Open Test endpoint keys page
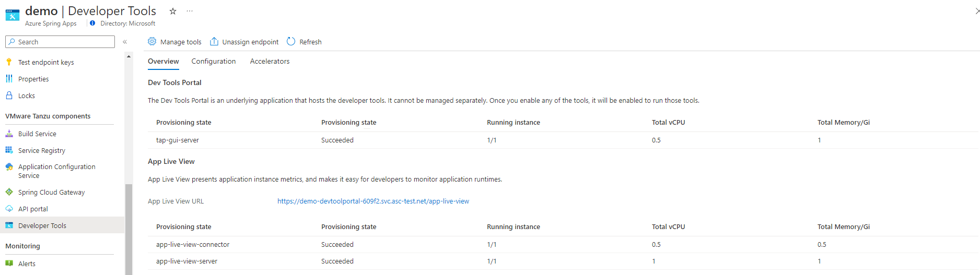 click(46, 62)
